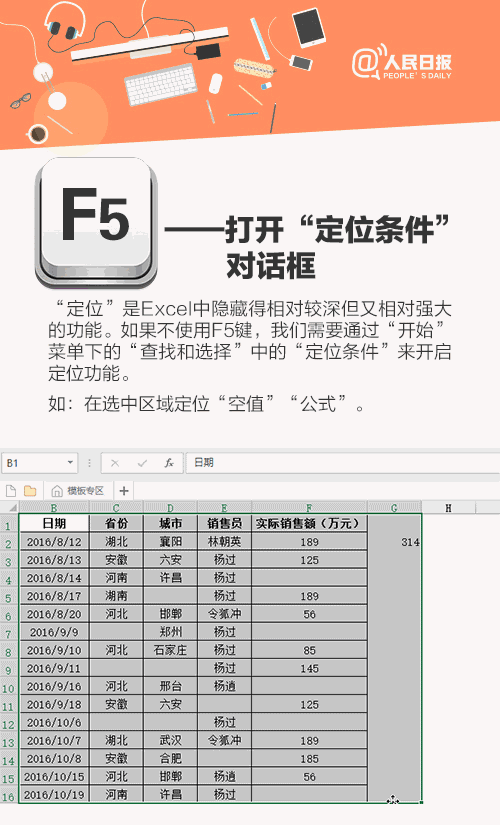Click cell with date 2016/10/19
Screen dimensions: 500x825
(x=54, y=794)
